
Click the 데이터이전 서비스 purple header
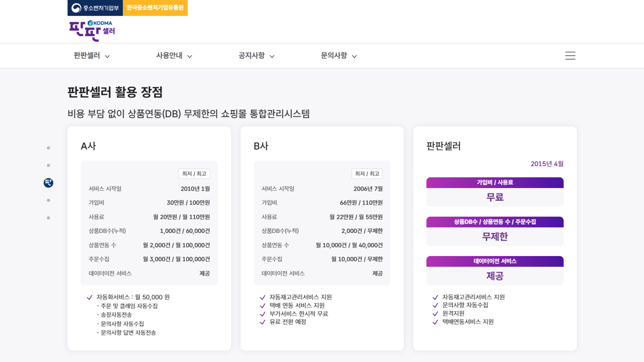tap(495, 261)
